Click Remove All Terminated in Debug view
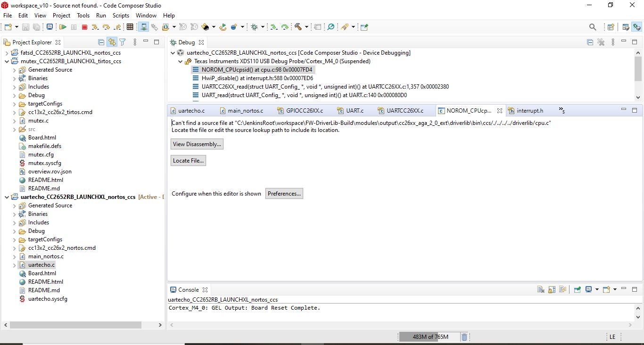The image size is (644, 345). pos(601,42)
